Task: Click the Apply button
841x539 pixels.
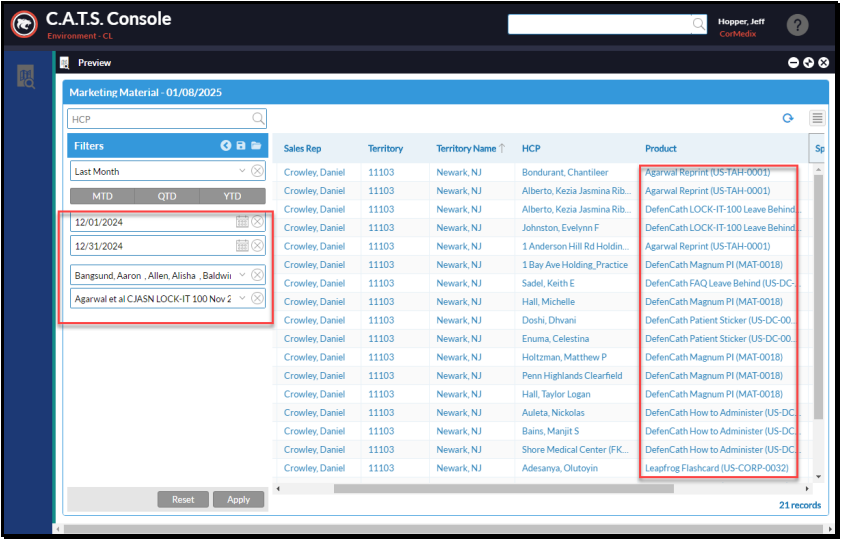Action: [x=238, y=499]
